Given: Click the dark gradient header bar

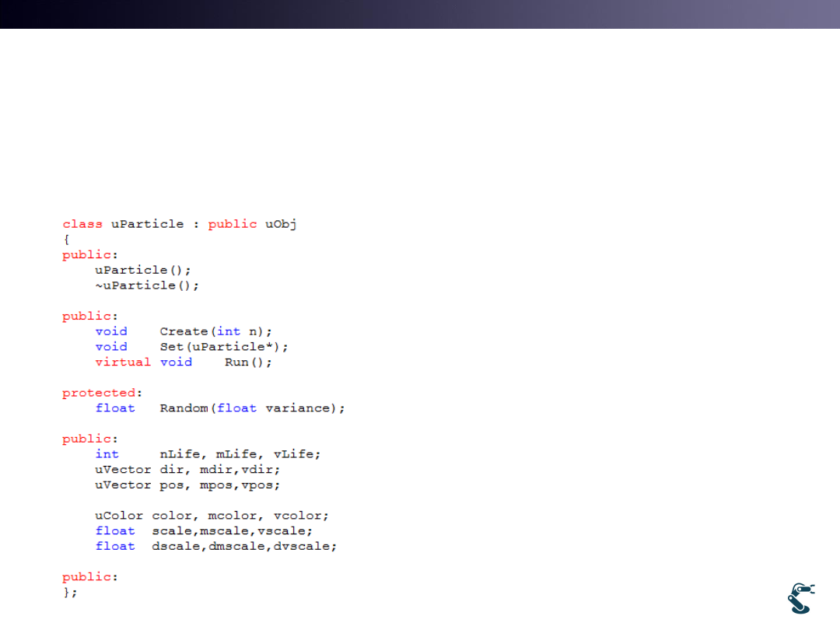Looking at the screenshot, I should (420, 14).
